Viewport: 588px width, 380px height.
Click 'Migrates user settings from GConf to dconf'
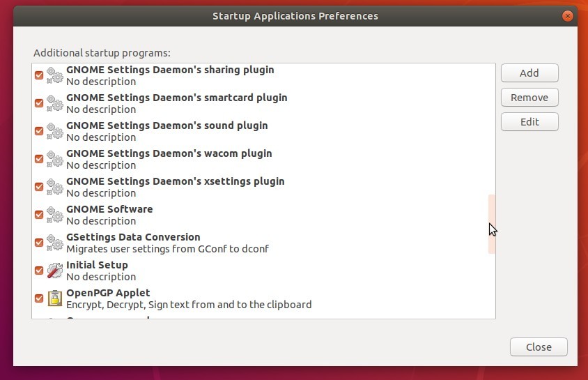click(168, 249)
